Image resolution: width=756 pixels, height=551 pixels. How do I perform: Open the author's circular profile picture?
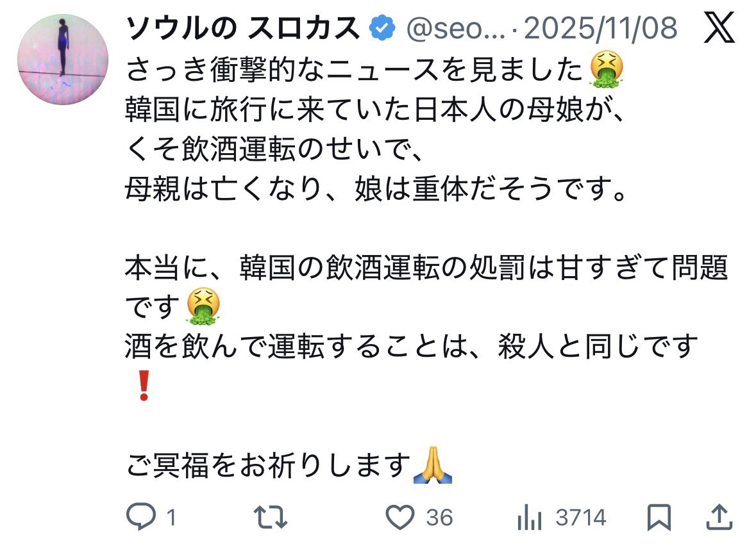(63, 59)
